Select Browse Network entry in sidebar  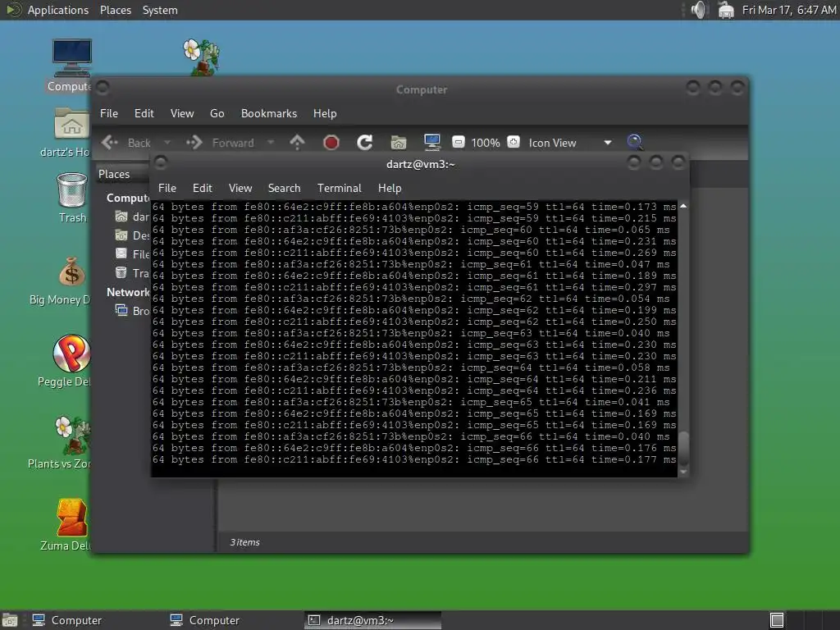(132, 311)
